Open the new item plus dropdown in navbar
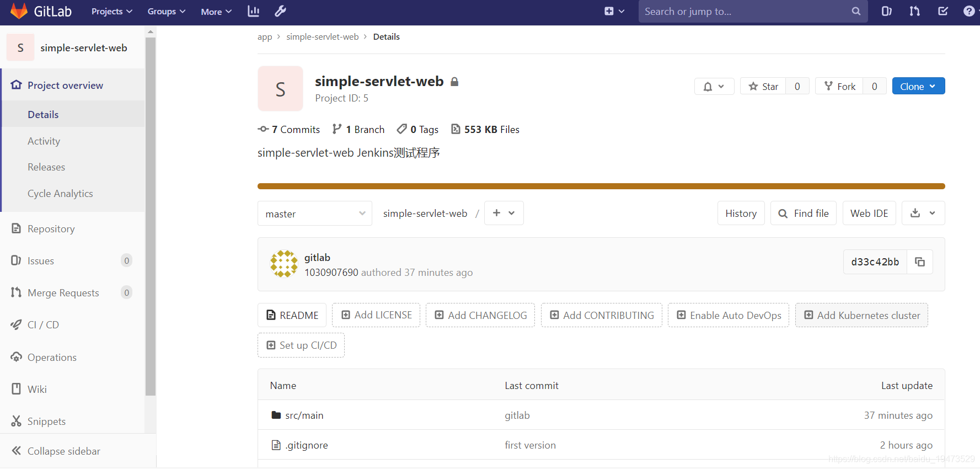The image size is (980, 469). 614,11
